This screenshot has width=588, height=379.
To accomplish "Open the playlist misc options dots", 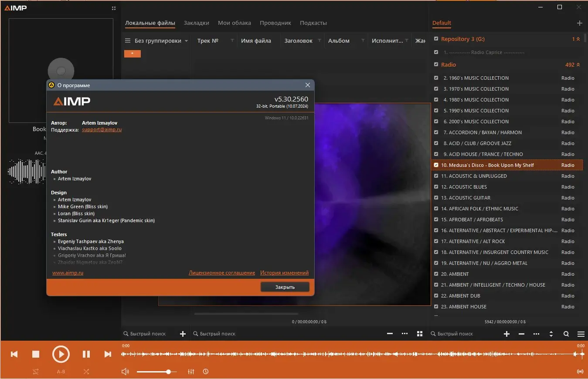I will tap(536, 334).
